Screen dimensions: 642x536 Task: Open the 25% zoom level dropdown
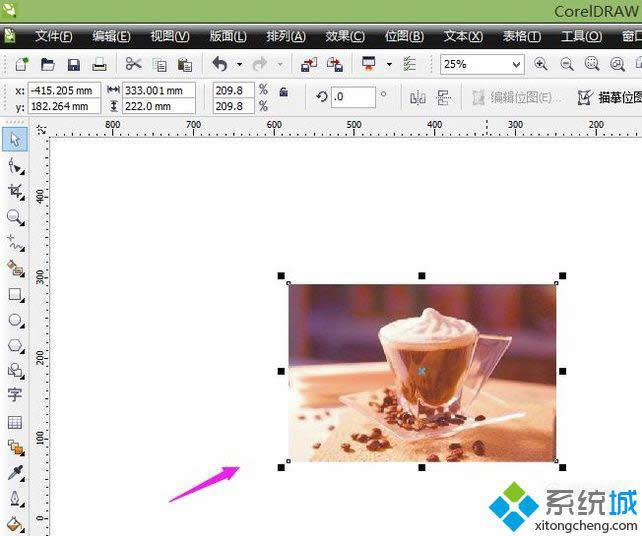[x=516, y=64]
